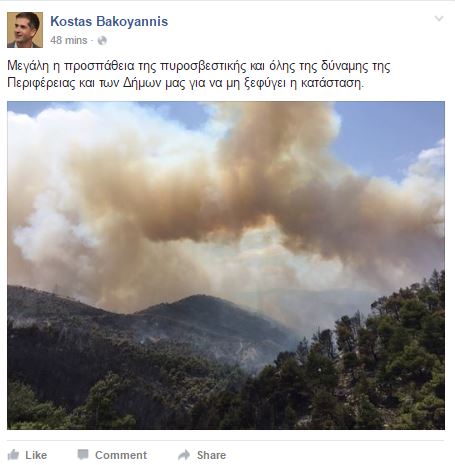
Task: Select the Like label text
Action: coord(36,455)
